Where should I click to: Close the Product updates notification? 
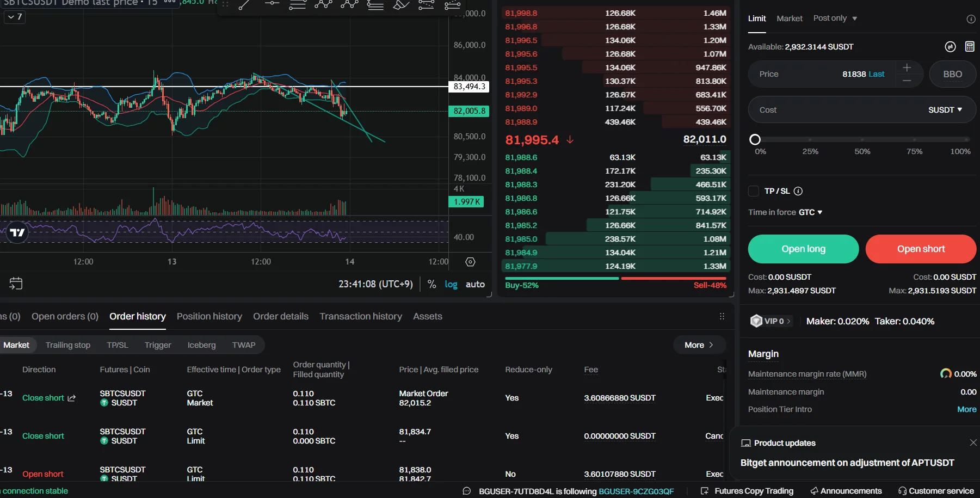[x=973, y=442]
